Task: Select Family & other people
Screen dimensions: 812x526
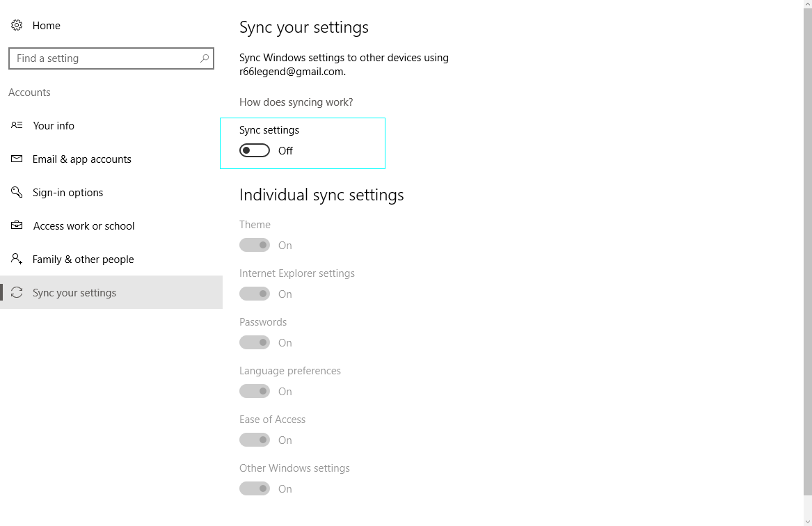Action: tap(111, 259)
